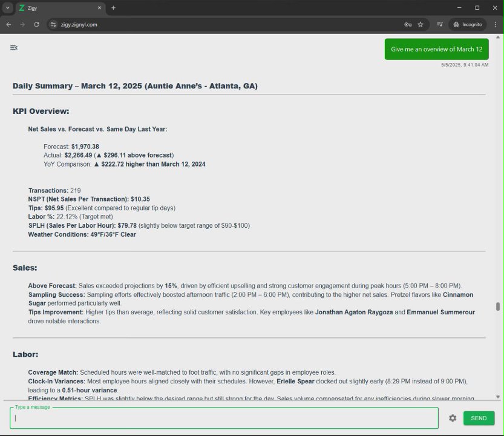Bookmark this page with star icon

pos(421,24)
